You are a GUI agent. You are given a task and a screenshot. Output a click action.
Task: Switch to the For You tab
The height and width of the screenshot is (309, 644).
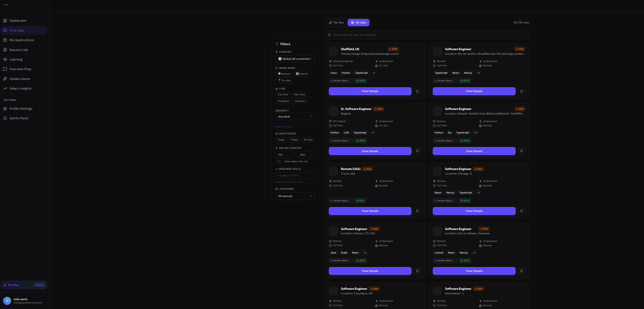(x=336, y=22)
